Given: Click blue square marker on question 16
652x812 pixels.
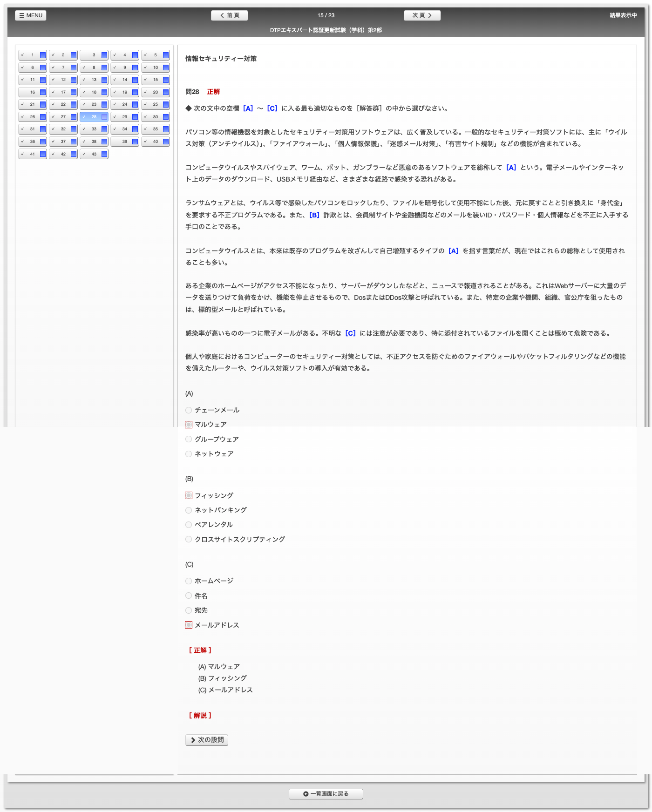Looking at the screenshot, I should pos(43,93).
